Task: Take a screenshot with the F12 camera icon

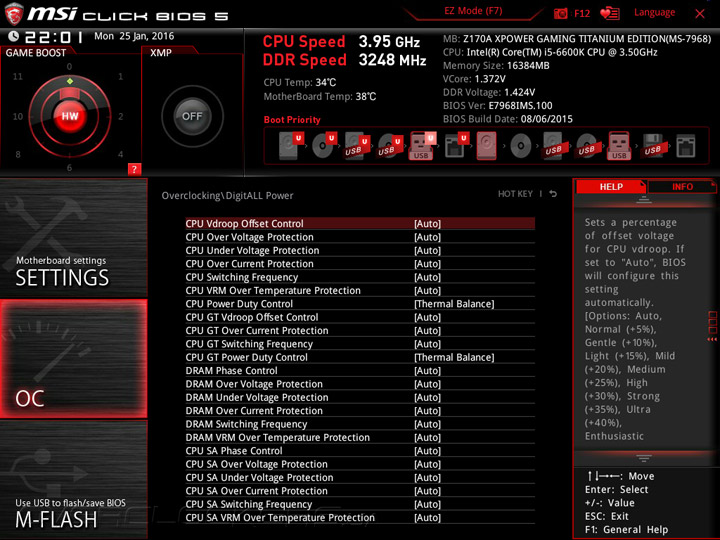Action: pos(560,13)
